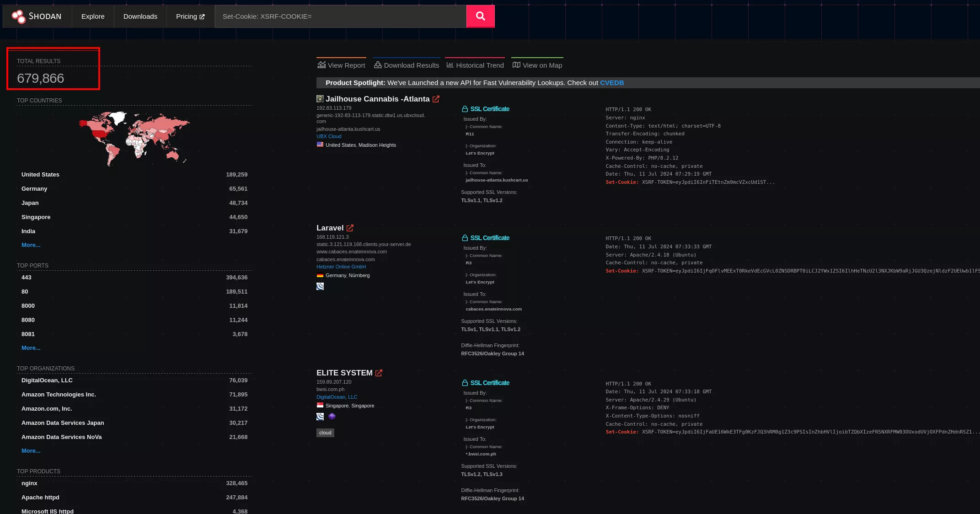Open external link icon beside Laravel
Image resolution: width=980 pixels, height=514 pixels.
[350, 228]
